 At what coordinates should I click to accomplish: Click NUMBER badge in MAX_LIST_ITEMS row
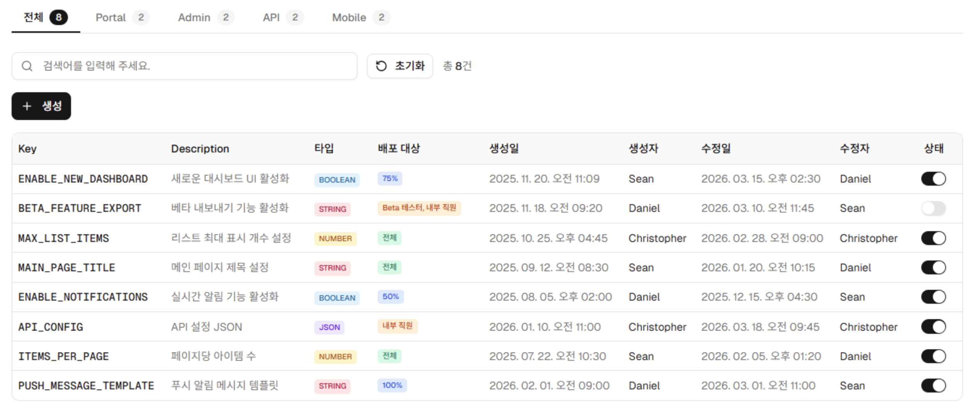[x=335, y=239]
